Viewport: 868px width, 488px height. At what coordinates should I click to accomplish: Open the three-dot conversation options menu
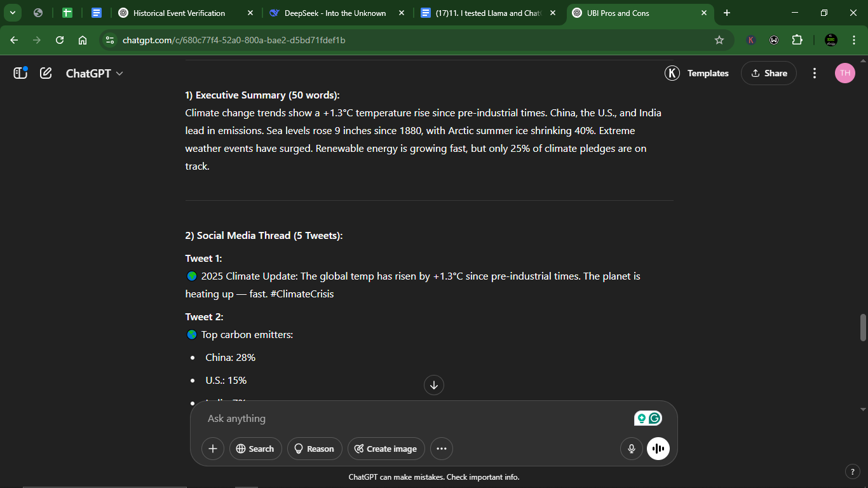[815, 73]
